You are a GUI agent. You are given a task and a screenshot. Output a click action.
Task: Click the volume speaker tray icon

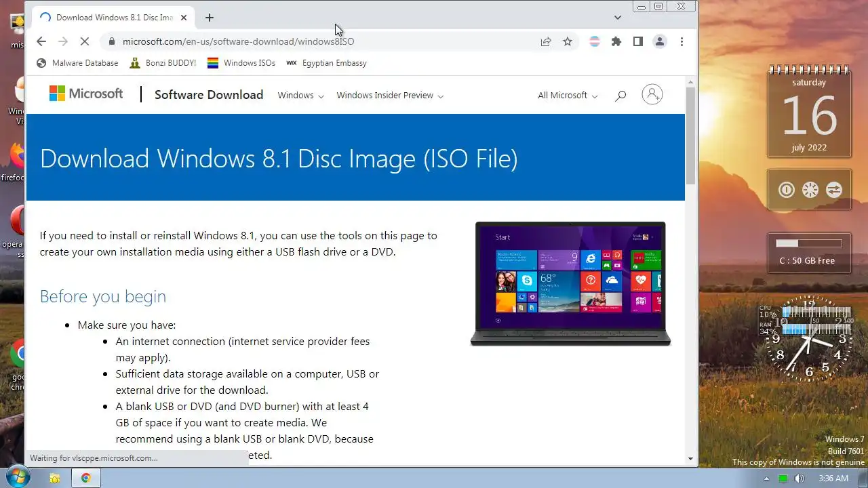click(x=800, y=479)
